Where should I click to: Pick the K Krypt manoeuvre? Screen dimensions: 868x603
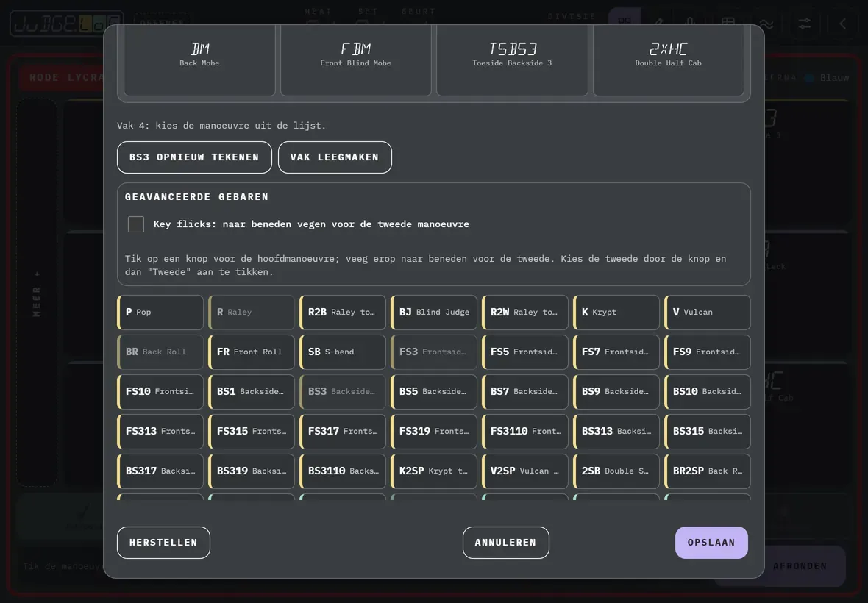[616, 312]
